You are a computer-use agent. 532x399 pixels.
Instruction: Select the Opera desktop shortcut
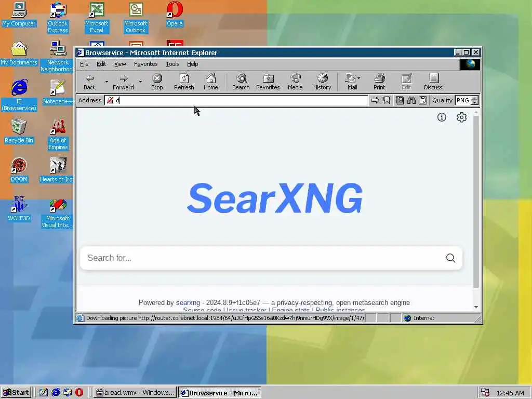[x=175, y=14]
